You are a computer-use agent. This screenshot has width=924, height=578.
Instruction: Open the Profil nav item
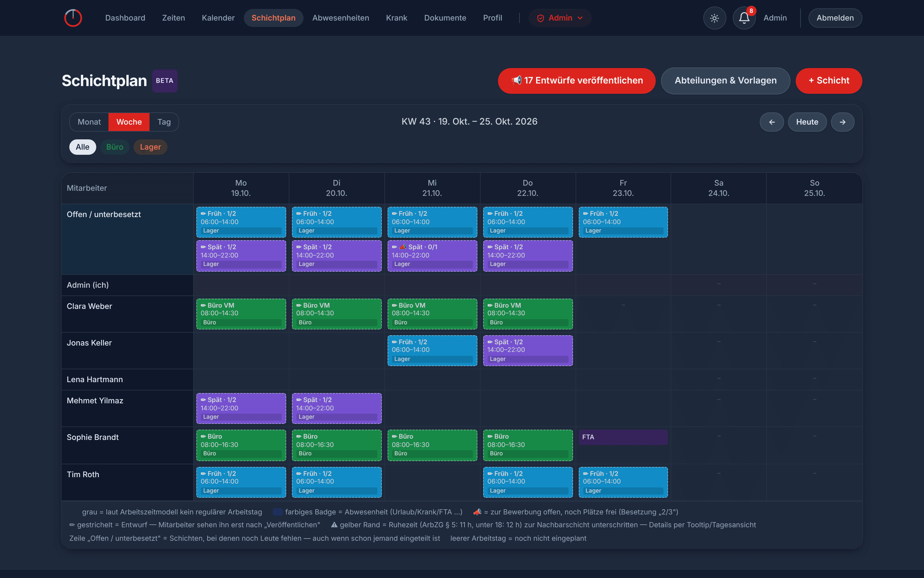pyautogui.click(x=492, y=18)
